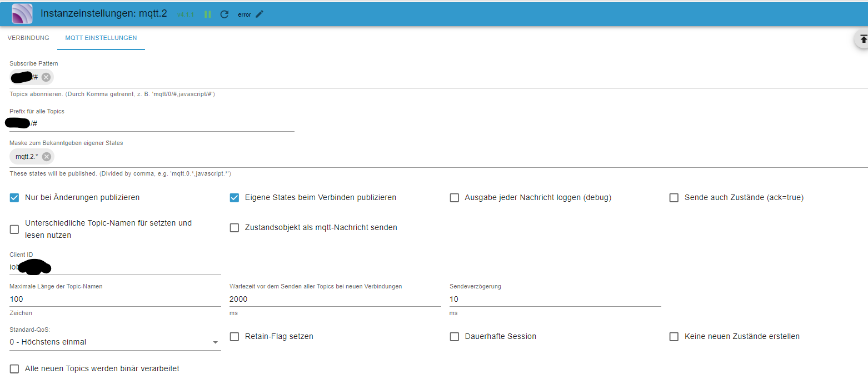
Task: Remove the mqtt.2.* mask chip
Action: [47, 157]
